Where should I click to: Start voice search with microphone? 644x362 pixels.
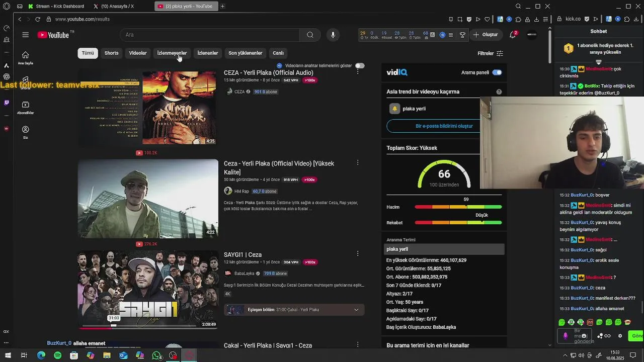click(333, 35)
